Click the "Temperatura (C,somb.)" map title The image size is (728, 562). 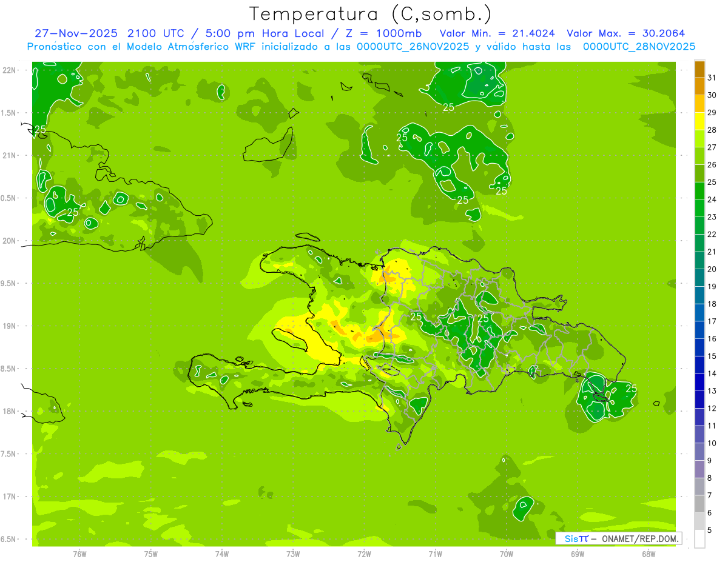click(371, 15)
